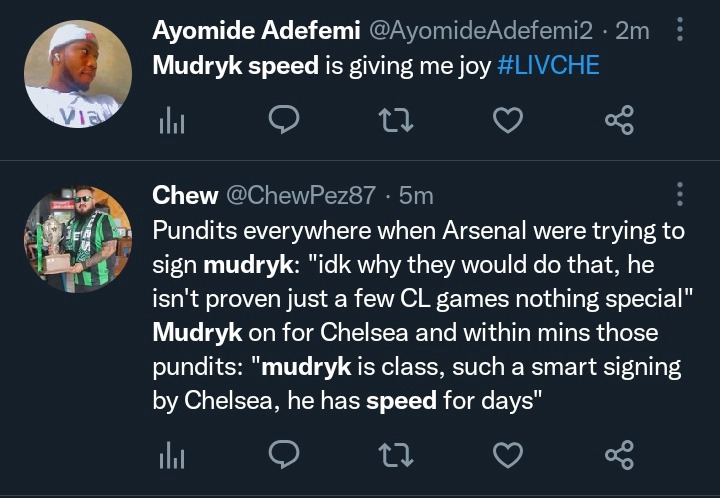Reply to Ayomide Adefemi's tweet
This screenshot has width=720, height=498.
tap(286, 122)
